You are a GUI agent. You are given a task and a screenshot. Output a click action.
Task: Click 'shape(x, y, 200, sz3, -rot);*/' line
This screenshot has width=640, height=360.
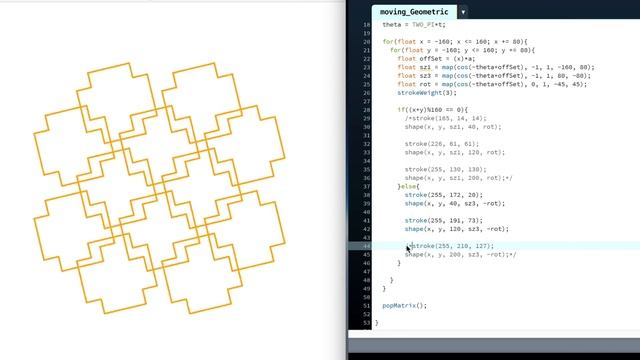pyautogui.click(x=460, y=254)
